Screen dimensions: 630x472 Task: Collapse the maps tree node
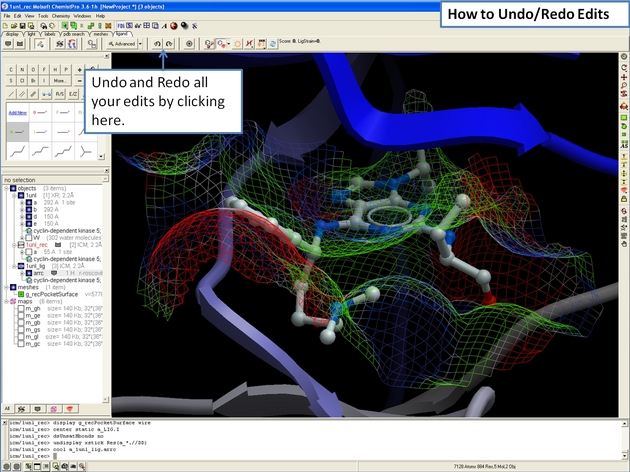tap(5, 301)
